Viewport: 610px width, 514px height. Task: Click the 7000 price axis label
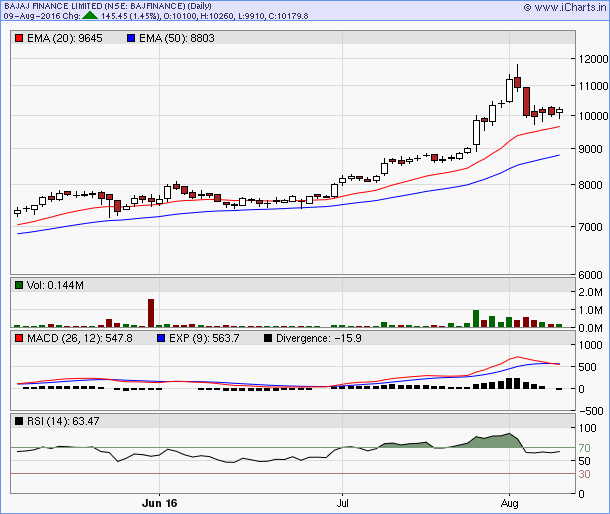(x=590, y=227)
